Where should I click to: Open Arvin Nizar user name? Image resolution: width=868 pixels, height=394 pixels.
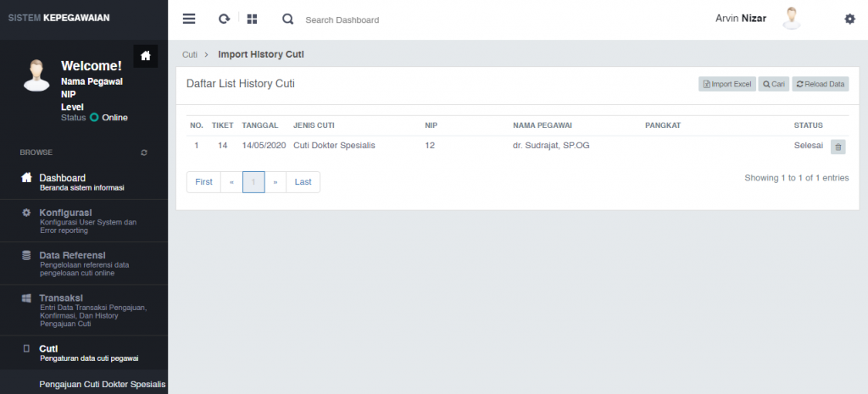(741, 19)
